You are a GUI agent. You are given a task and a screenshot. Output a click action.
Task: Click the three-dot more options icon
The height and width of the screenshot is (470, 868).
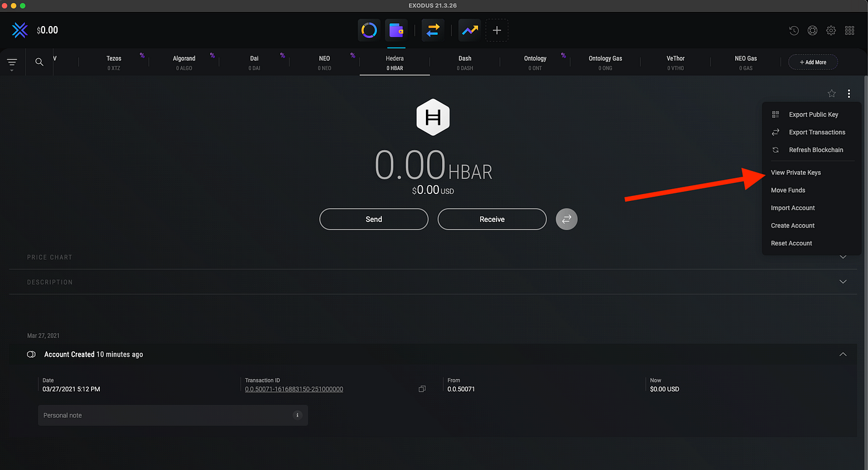(849, 94)
